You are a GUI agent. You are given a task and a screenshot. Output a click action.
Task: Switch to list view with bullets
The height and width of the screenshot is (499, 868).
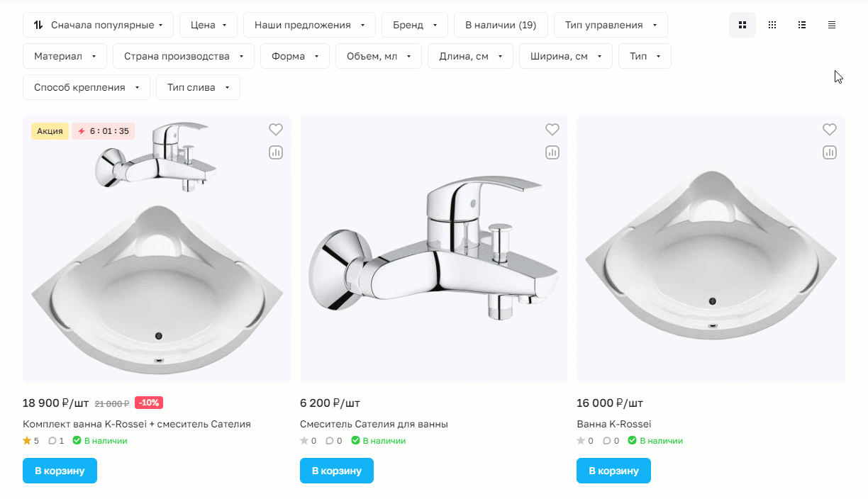[802, 25]
